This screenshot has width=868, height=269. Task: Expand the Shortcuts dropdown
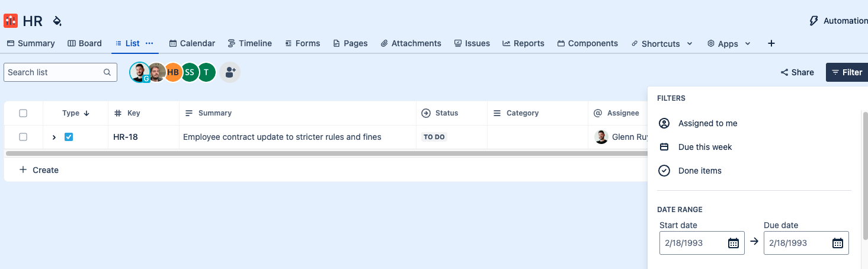pyautogui.click(x=662, y=44)
